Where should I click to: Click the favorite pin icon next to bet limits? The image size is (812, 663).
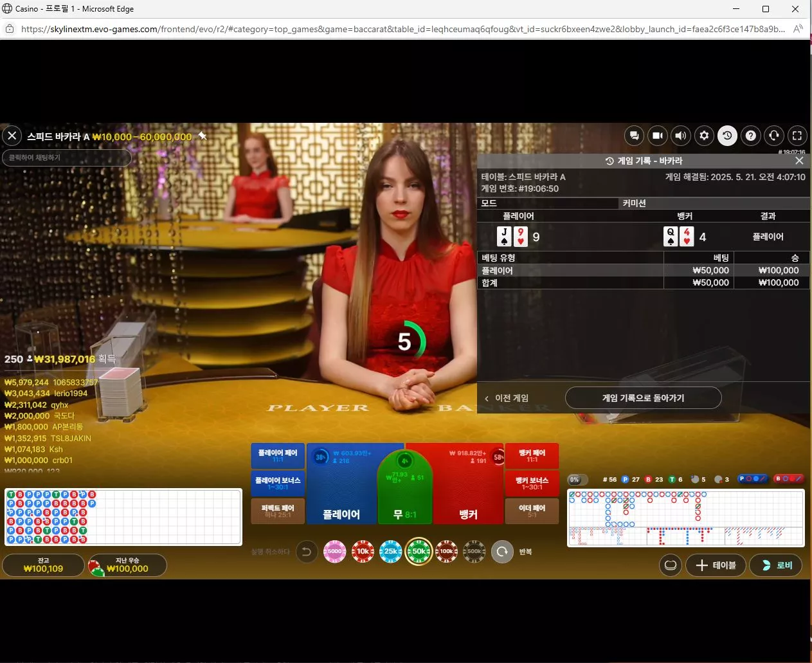pos(203,136)
